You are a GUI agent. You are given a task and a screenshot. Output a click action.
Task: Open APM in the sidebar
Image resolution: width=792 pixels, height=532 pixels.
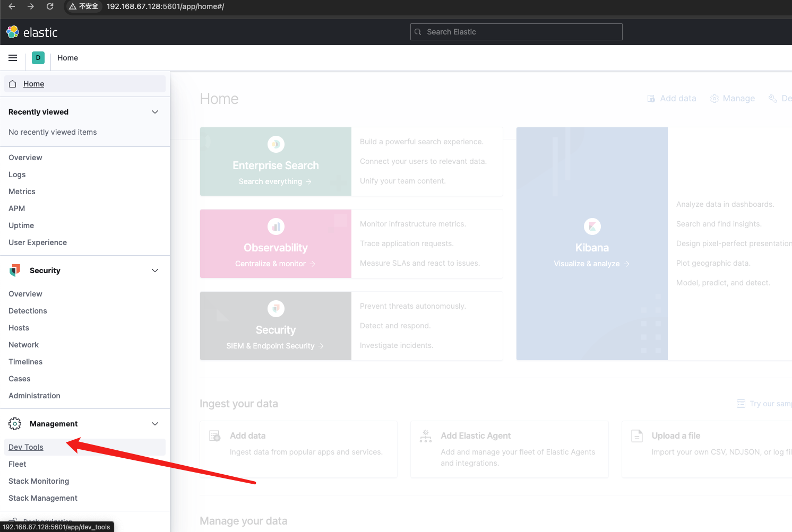click(x=17, y=208)
